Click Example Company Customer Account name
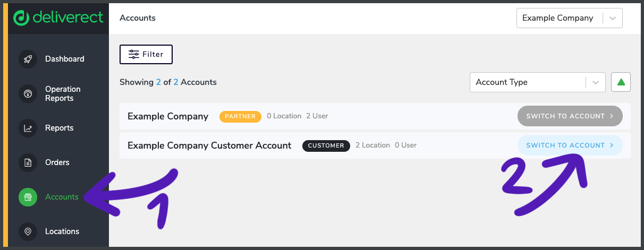 pos(209,145)
